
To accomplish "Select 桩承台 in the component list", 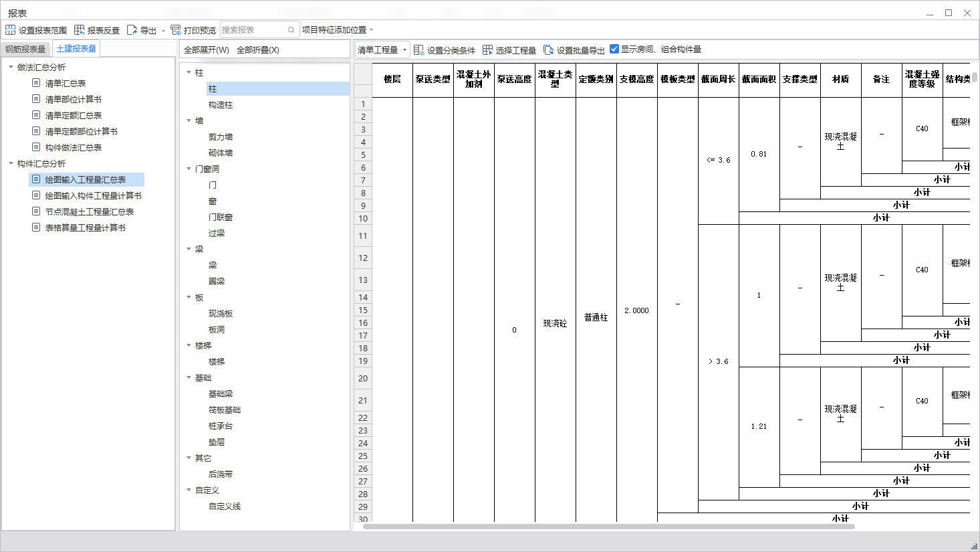I will point(221,426).
